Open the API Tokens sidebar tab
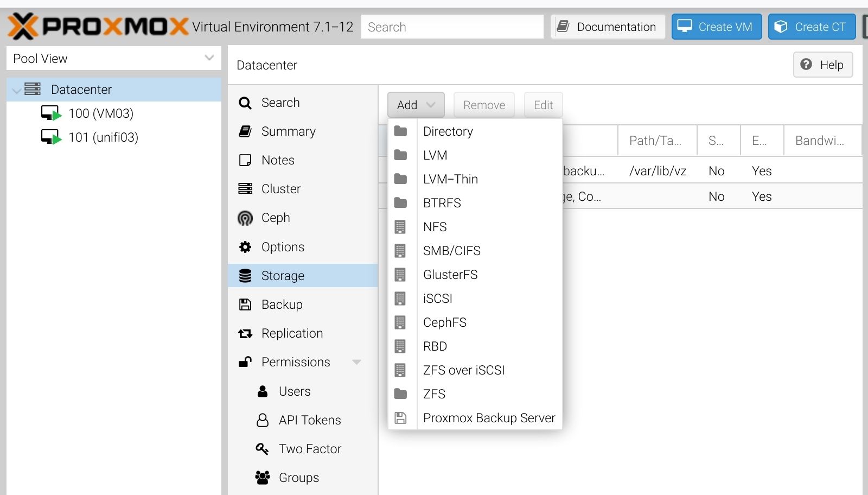This screenshot has width=868, height=495. (x=303, y=420)
